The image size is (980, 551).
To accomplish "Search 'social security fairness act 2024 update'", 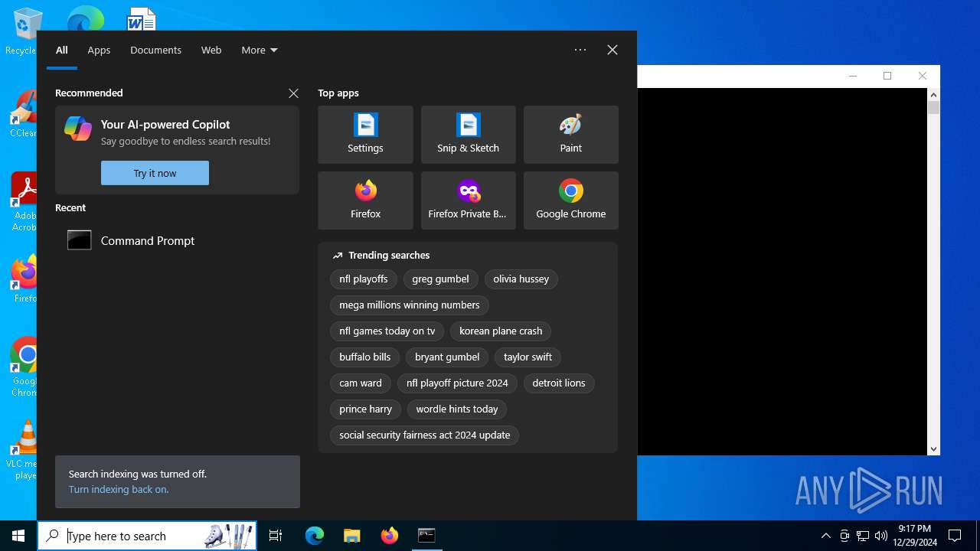I will point(425,435).
